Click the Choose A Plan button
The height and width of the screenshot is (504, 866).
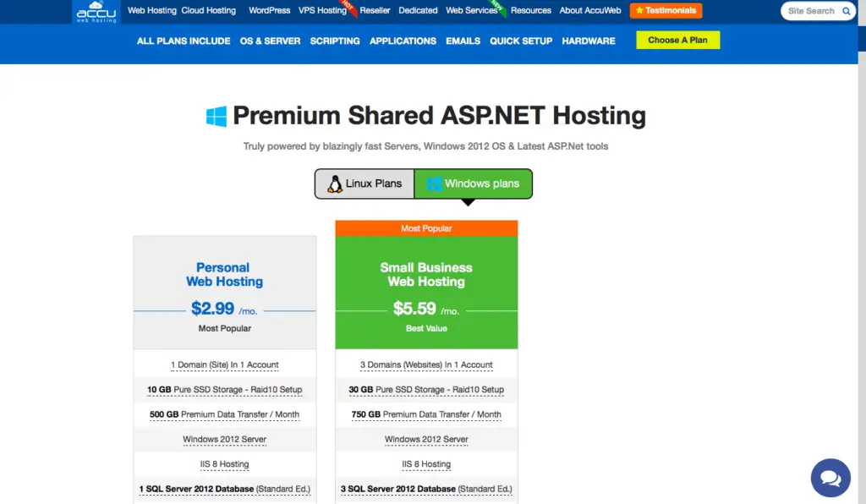pyautogui.click(x=677, y=40)
